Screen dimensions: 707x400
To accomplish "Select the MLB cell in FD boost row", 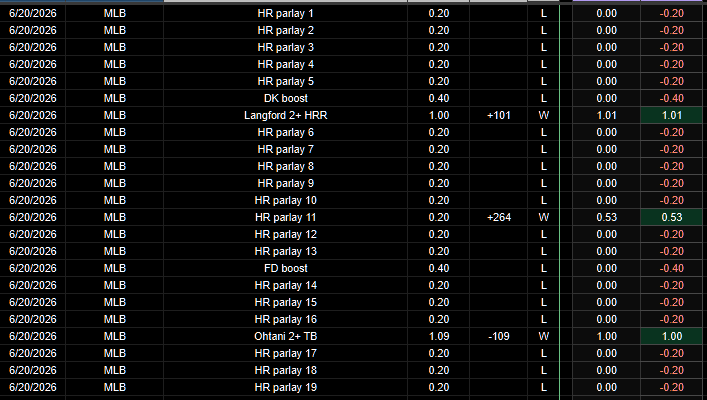I will 115,268.
